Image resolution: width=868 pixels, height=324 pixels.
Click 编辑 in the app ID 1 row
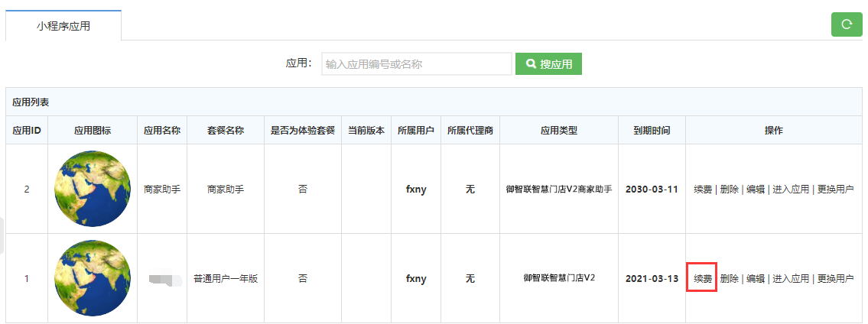pyautogui.click(x=756, y=279)
